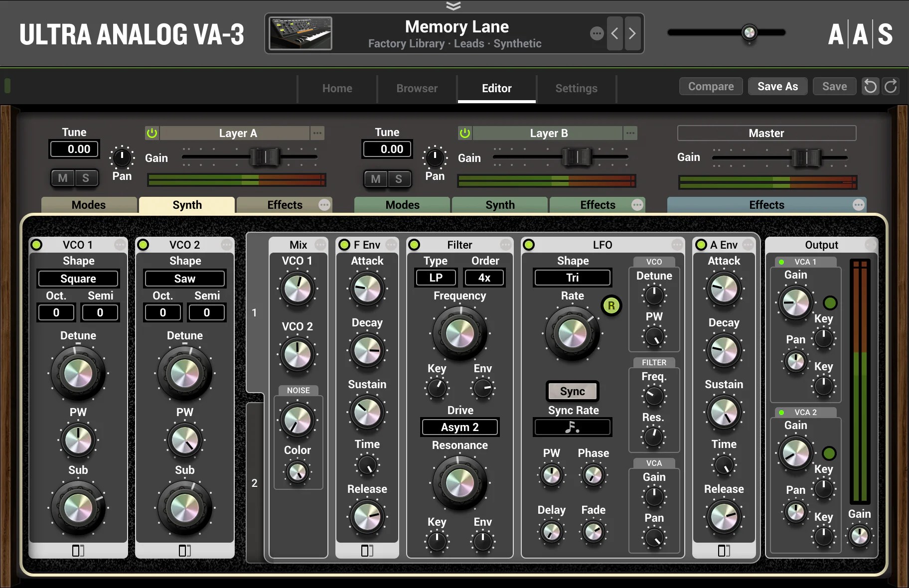Open the VCO 1 module options menu

click(120, 245)
